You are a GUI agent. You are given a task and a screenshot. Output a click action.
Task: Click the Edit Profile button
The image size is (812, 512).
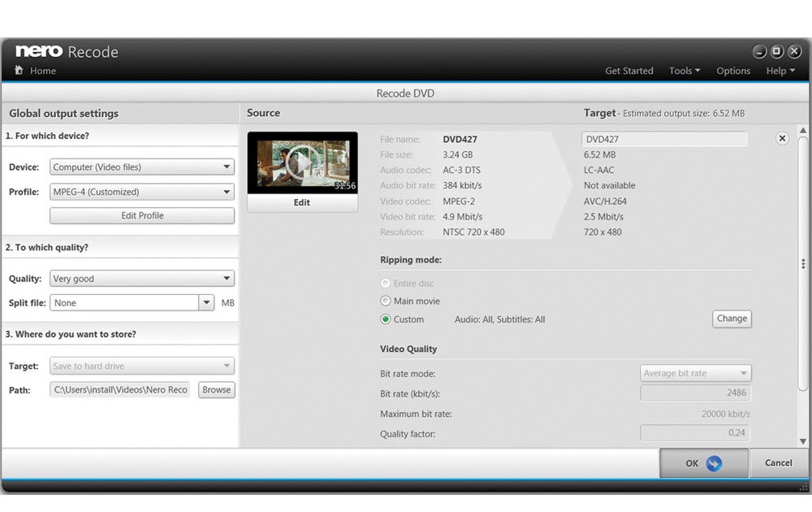142,215
